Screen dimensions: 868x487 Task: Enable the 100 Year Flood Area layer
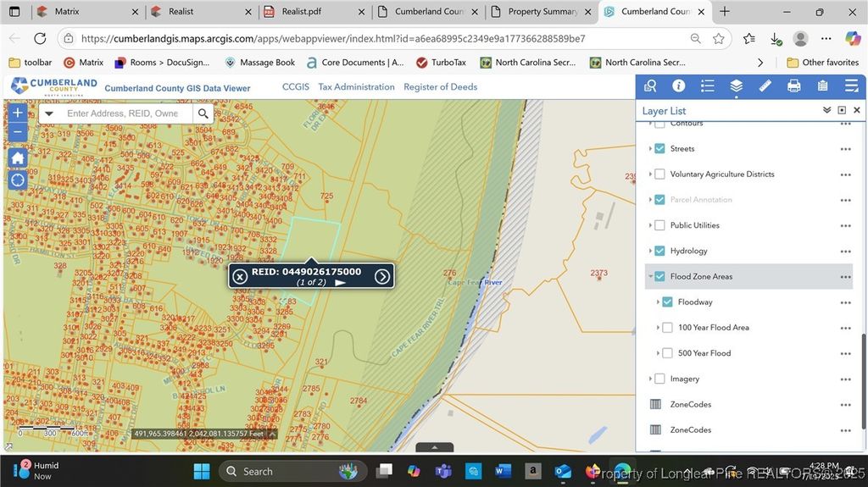pos(667,328)
